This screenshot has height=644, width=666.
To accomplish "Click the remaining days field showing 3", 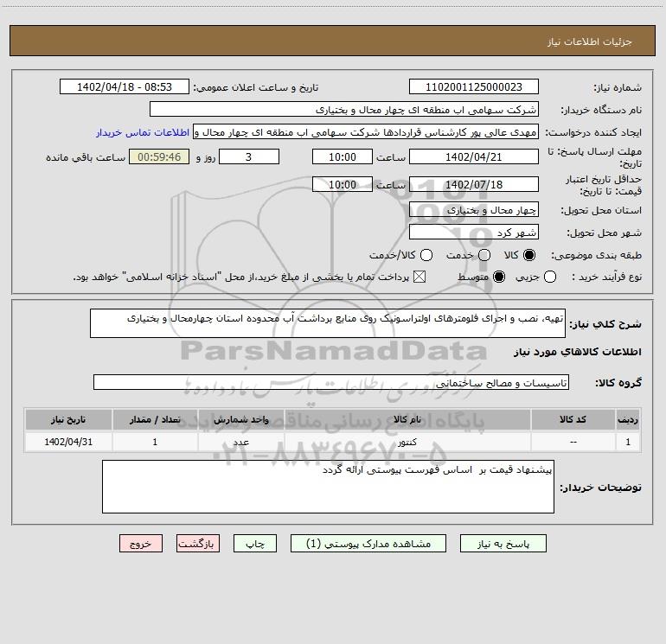I will pos(249,156).
